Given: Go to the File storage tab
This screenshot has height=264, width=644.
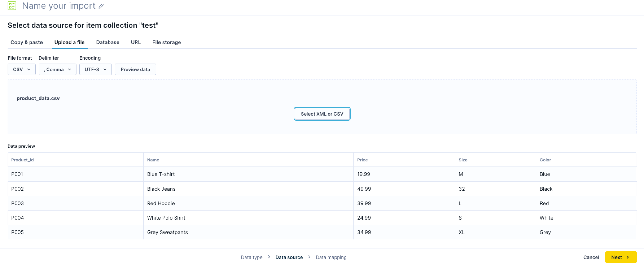Looking at the screenshot, I should [x=166, y=42].
